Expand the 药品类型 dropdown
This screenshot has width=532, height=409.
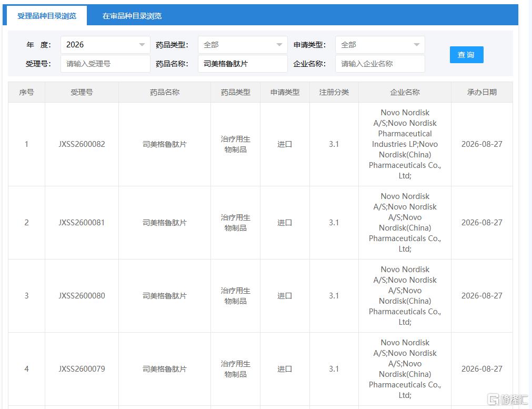[243, 45]
